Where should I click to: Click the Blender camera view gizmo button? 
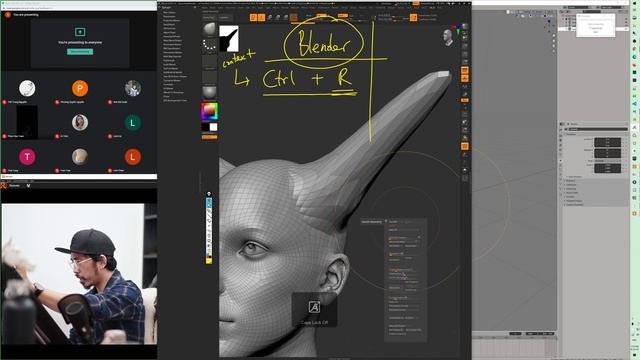[x=554, y=47]
